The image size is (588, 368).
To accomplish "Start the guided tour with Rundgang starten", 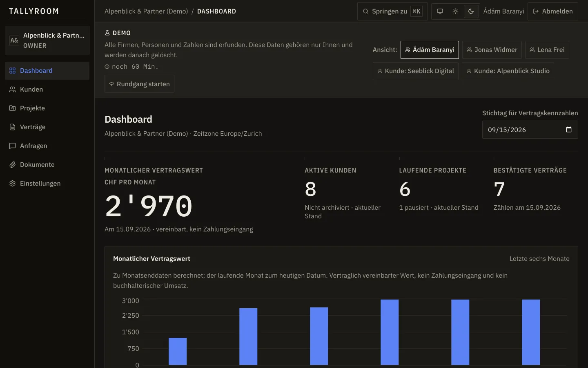I will (139, 84).
